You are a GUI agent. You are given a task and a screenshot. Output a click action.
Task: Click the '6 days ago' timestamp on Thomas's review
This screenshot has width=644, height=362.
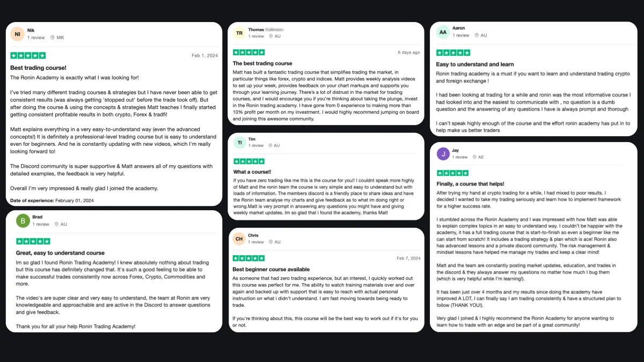coord(409,53)
